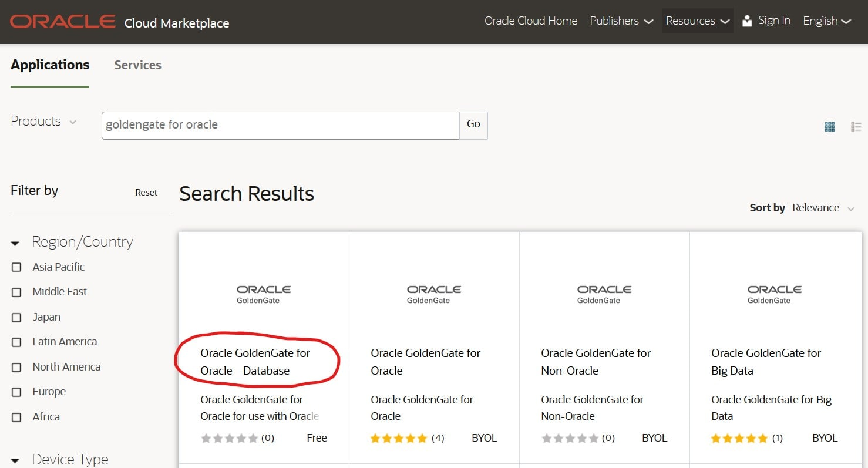Open the Sort by Relevance dropdown
868x468 pixels.
[823, 208]
